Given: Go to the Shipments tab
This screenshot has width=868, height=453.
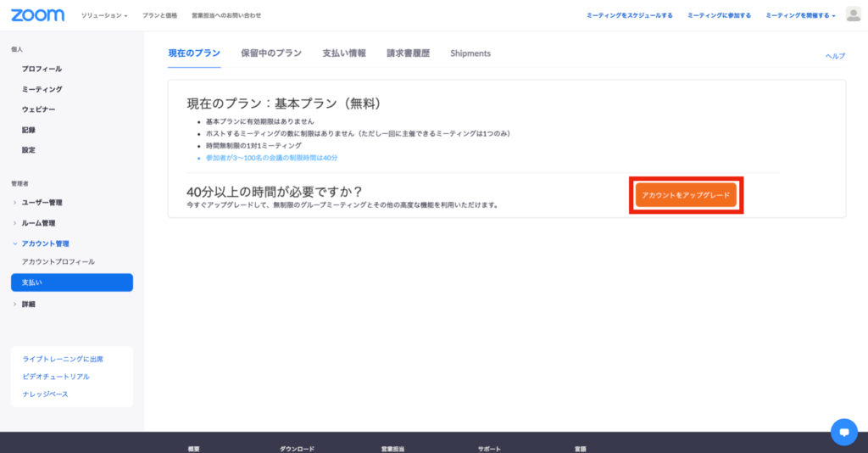Looking at the screenshot, I should [x=470, y=53].
